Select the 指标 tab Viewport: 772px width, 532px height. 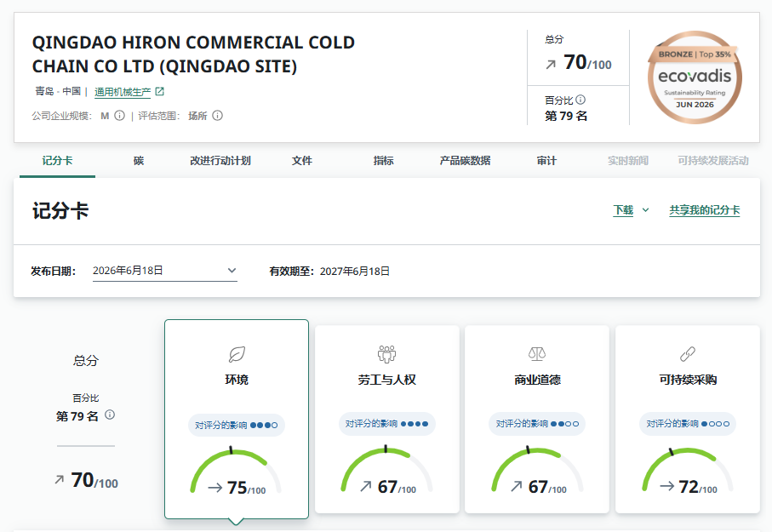(x=383, y=161)
